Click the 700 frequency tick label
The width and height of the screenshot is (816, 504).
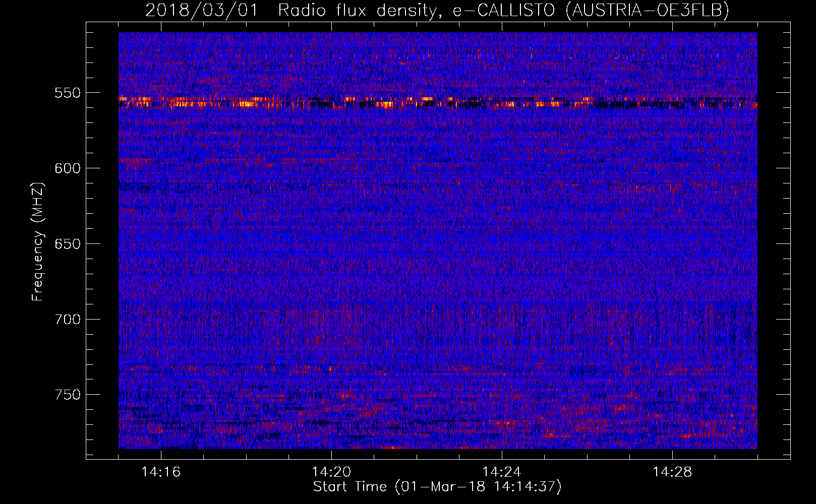click(68, 320)
